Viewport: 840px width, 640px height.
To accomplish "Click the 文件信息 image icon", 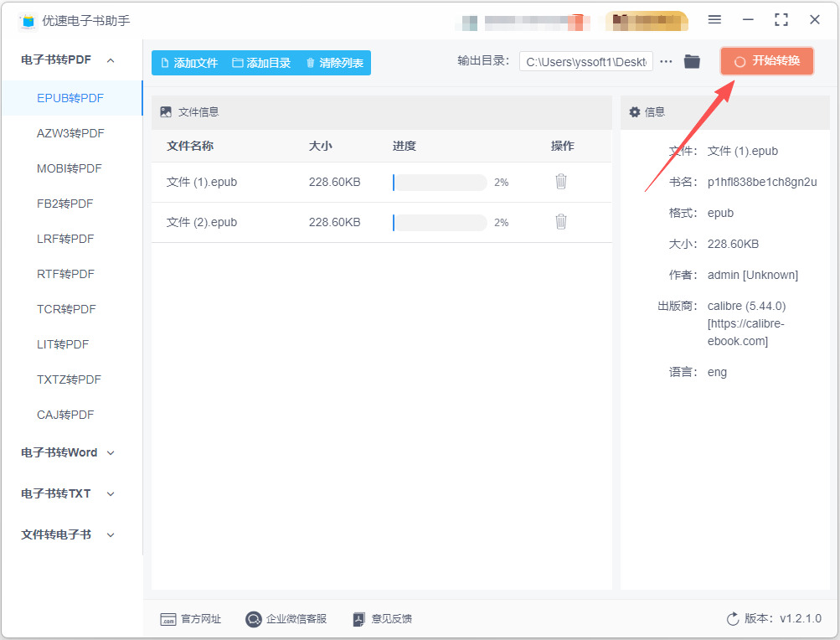I will [x=166, y=112].
